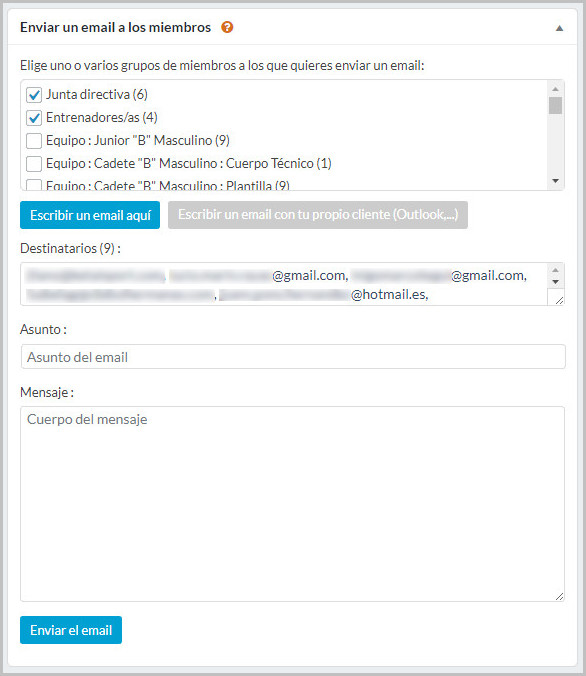Click the message box resize handle
The width and height of the screenshot is (586, 676).
(559, 596)
